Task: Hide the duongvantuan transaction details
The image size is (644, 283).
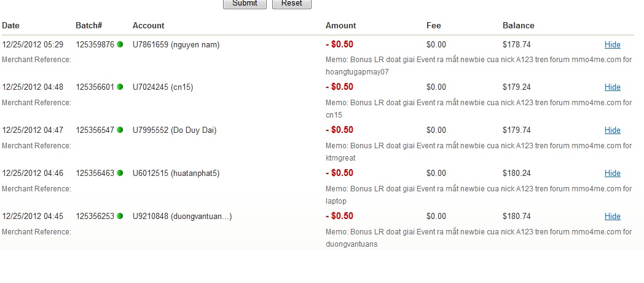Action: [x=612, y=217]
